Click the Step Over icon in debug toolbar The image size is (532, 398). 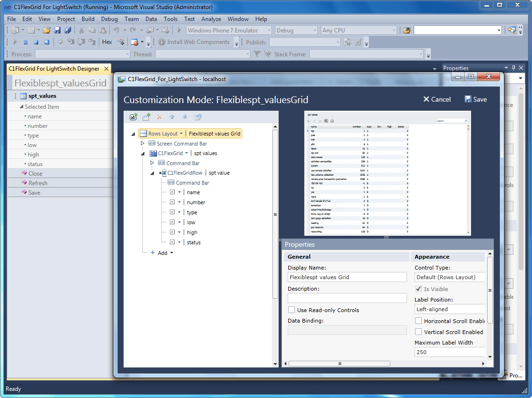click(x=82, y=42)
